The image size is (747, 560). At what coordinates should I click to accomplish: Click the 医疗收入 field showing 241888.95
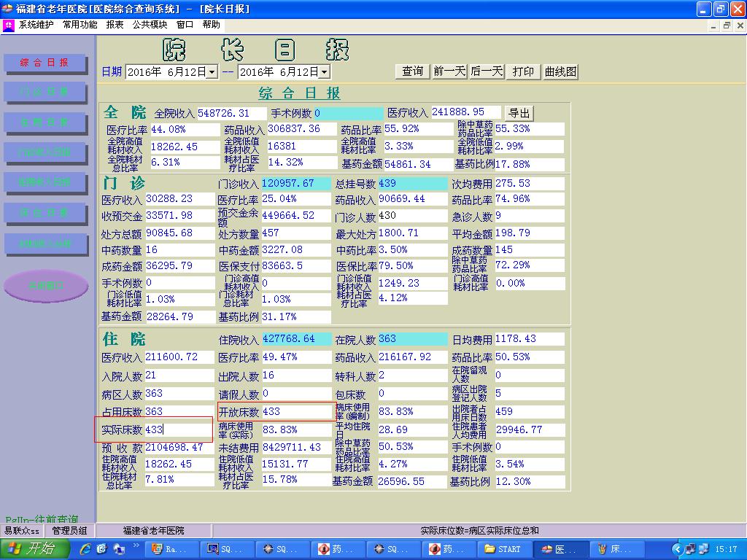pyautogui.click(x=466, y=112)
